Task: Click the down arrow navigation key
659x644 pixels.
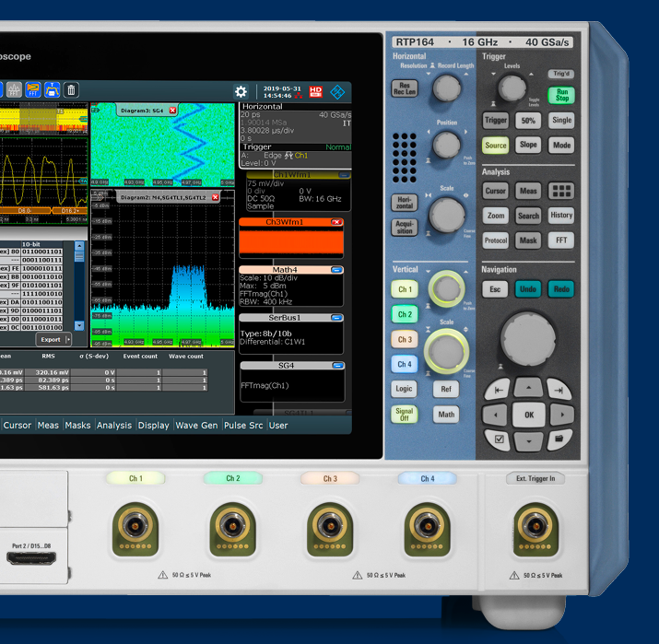Action: point(529,441)
